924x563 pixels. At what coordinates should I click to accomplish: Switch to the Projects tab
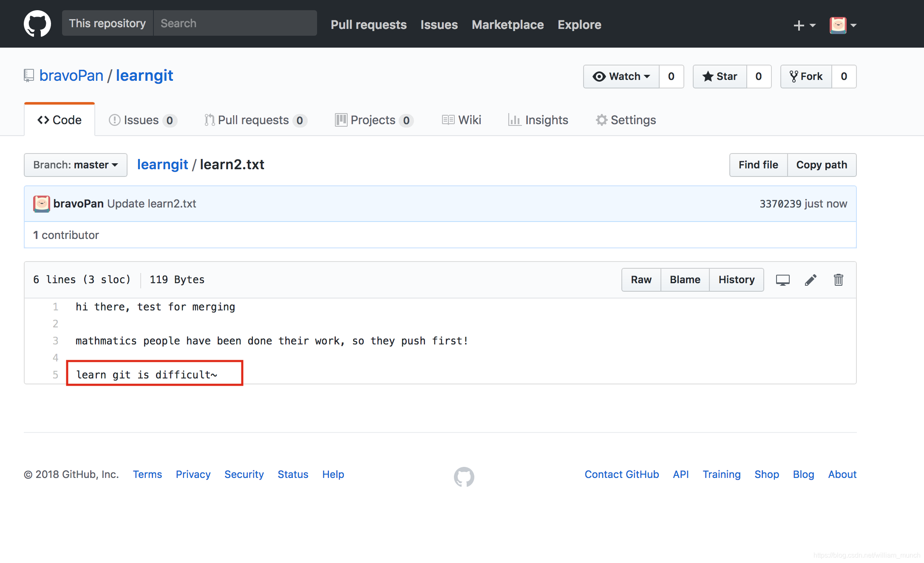374,120
